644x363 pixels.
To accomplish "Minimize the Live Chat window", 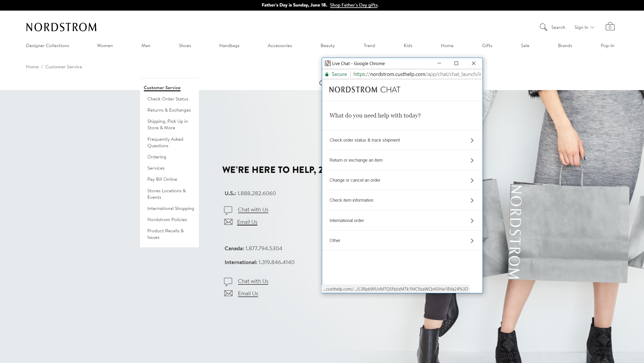I will click(439, 63).
